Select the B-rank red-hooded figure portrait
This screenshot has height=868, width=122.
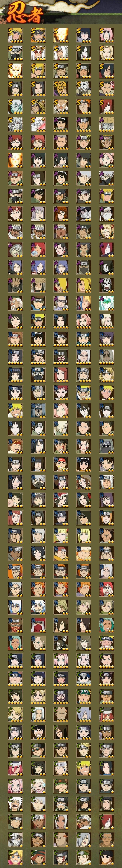coord(38,624)
